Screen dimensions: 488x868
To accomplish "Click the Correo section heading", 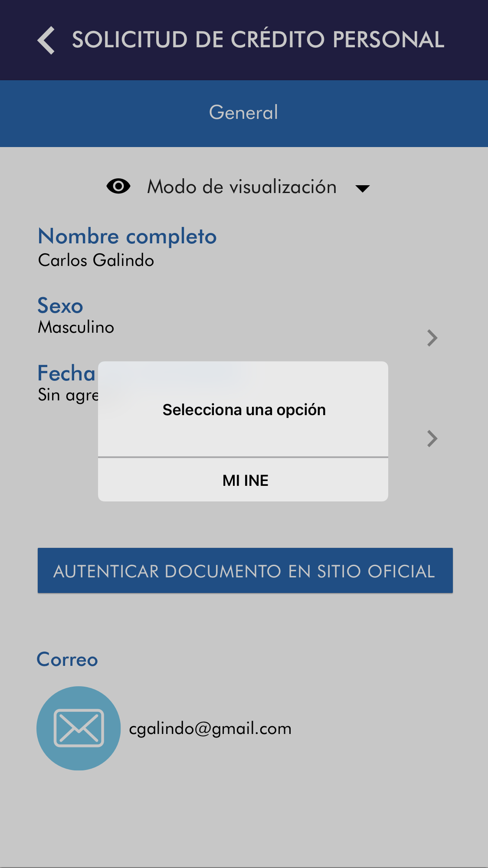I will (67, 659).
